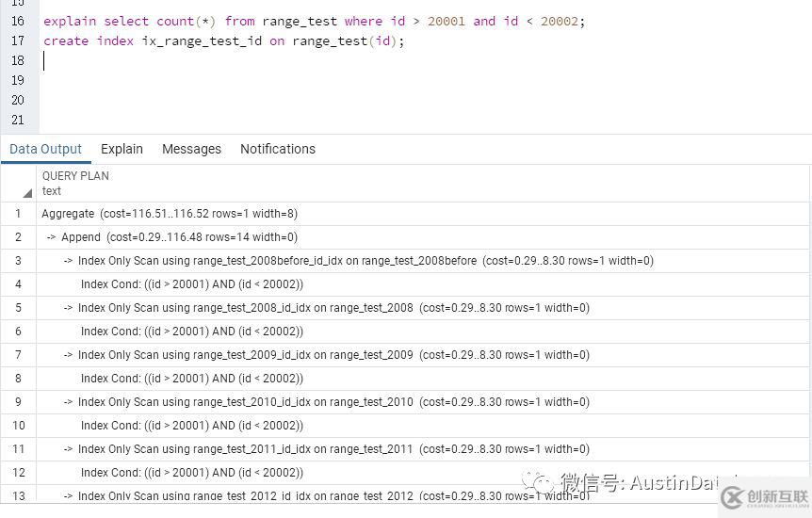Open the Notifications tab

[278, 149]
